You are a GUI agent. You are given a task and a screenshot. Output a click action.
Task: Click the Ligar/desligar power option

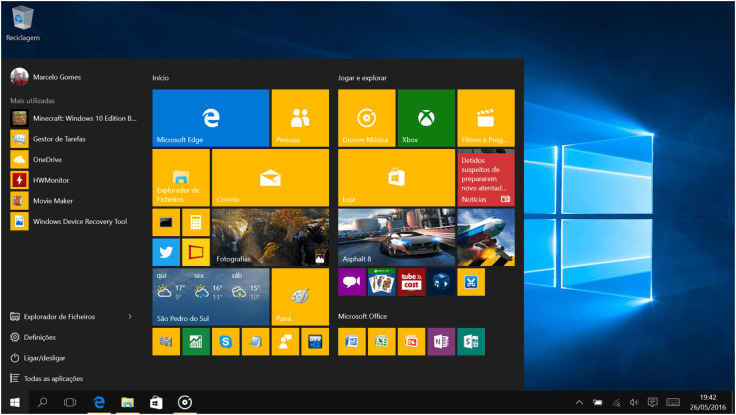[x=46, y=358]
